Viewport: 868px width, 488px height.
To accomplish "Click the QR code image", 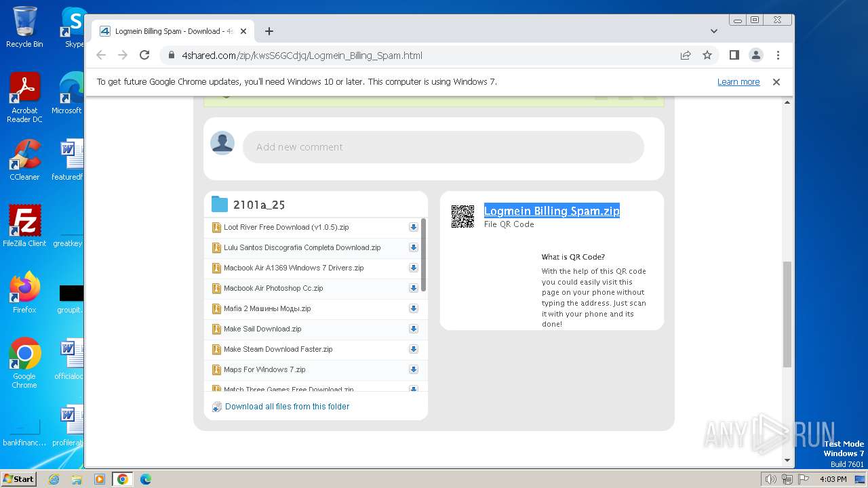I will click(462, 216).
